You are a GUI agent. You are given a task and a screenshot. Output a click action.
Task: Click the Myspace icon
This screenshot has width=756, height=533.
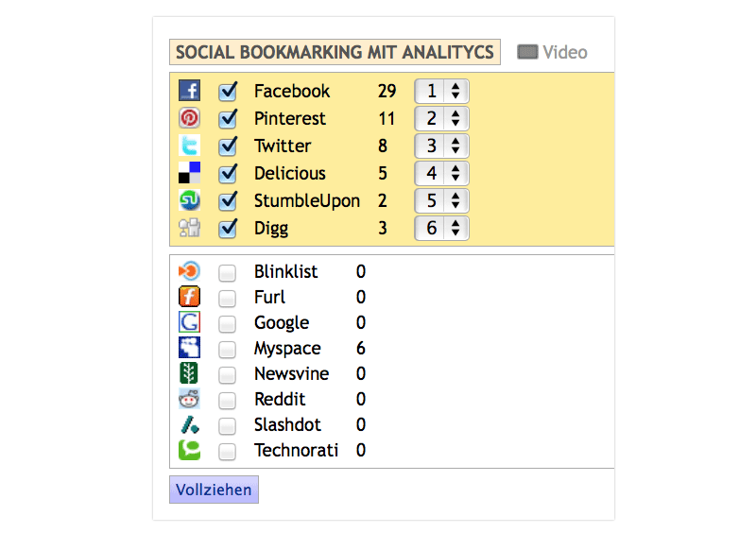click(190, 348)
